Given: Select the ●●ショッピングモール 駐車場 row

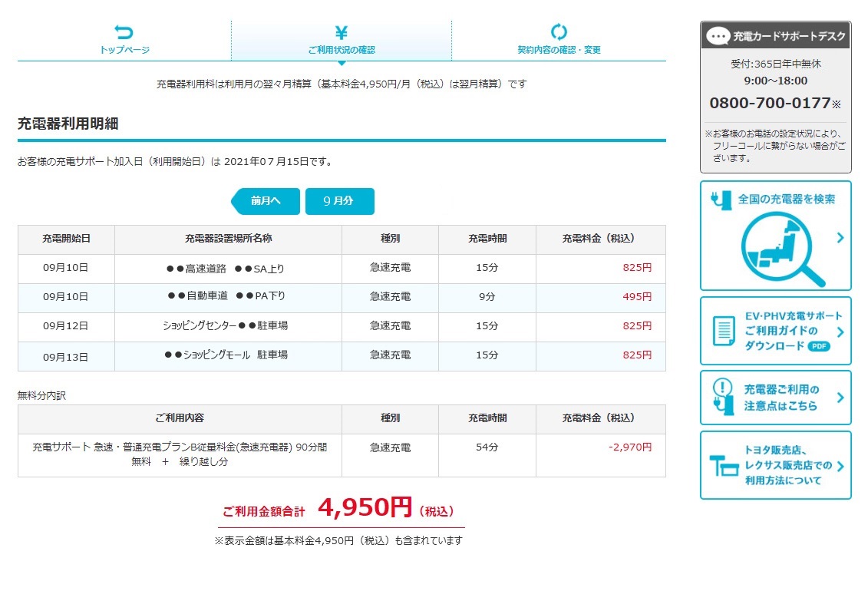Looking at the screenshot, I should [x=342, y=356].
